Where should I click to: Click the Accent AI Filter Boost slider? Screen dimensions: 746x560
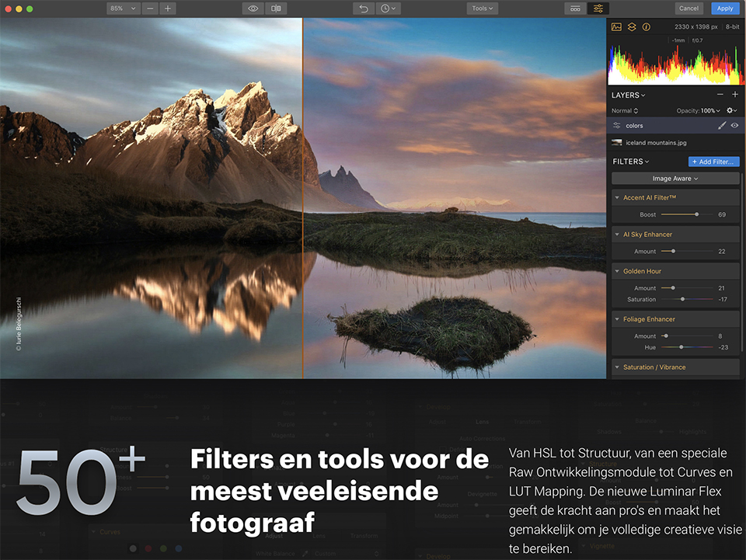(x=686, y=214)
